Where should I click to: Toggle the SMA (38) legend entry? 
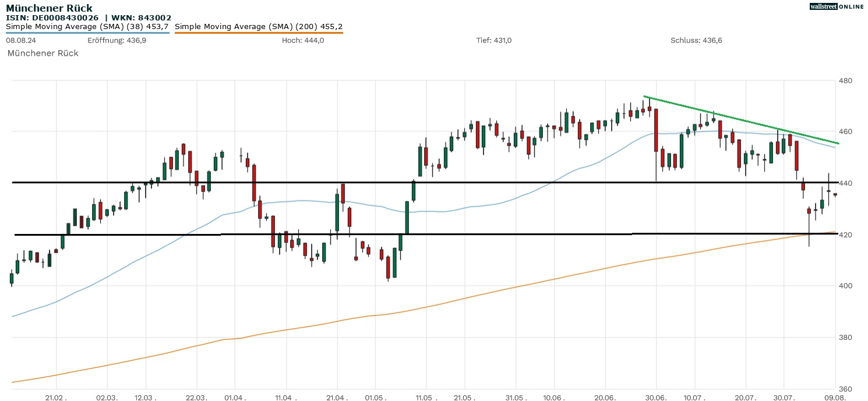point(87,26)
